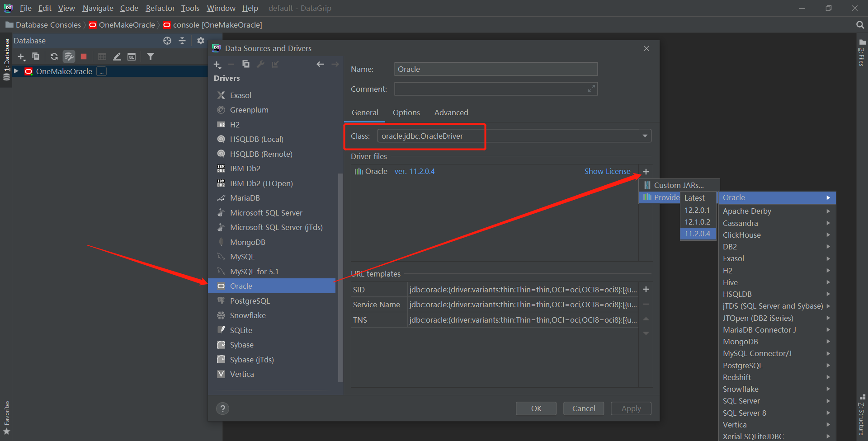The height and width of the screenshot is (441, 868).
Task: Click the Cancel button
Action: (584, 408)
